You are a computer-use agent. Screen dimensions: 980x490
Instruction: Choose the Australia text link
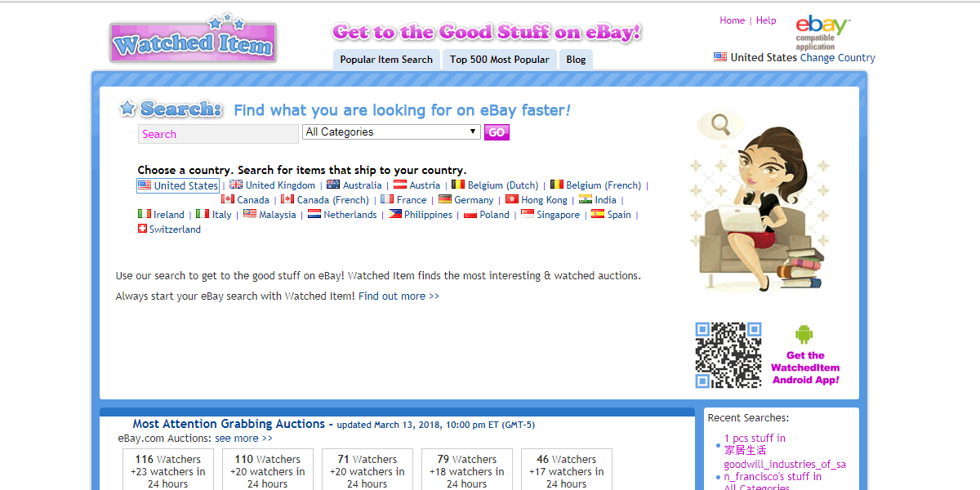362,185
